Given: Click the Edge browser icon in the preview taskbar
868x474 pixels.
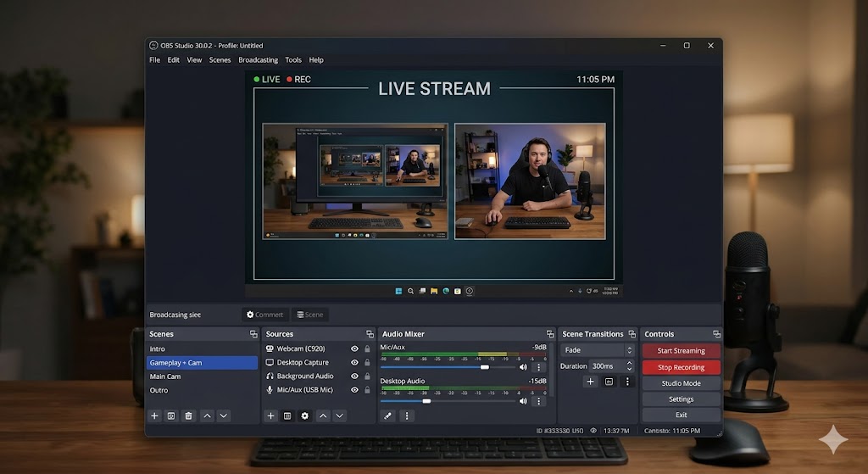Looking at the screenshot, I should click(446, 291).
